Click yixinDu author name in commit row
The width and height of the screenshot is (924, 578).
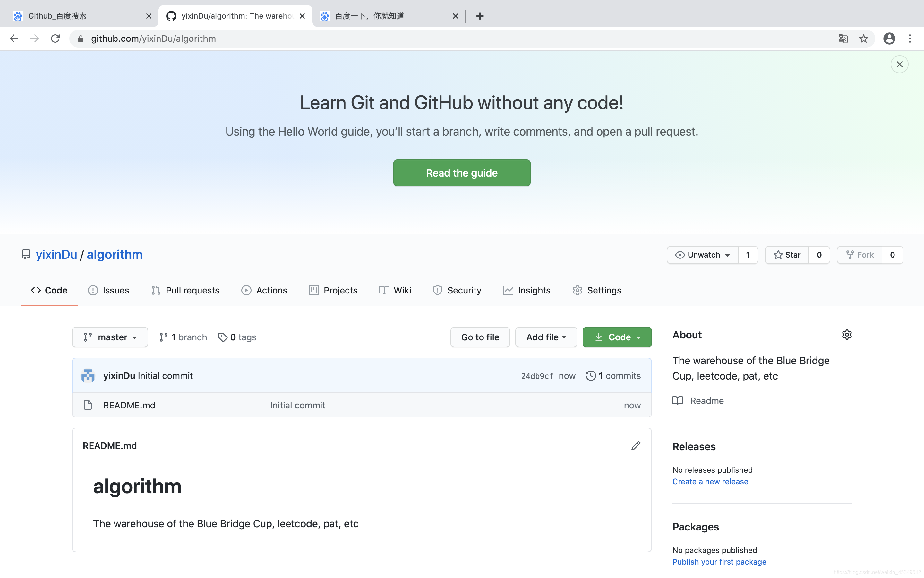119,376
